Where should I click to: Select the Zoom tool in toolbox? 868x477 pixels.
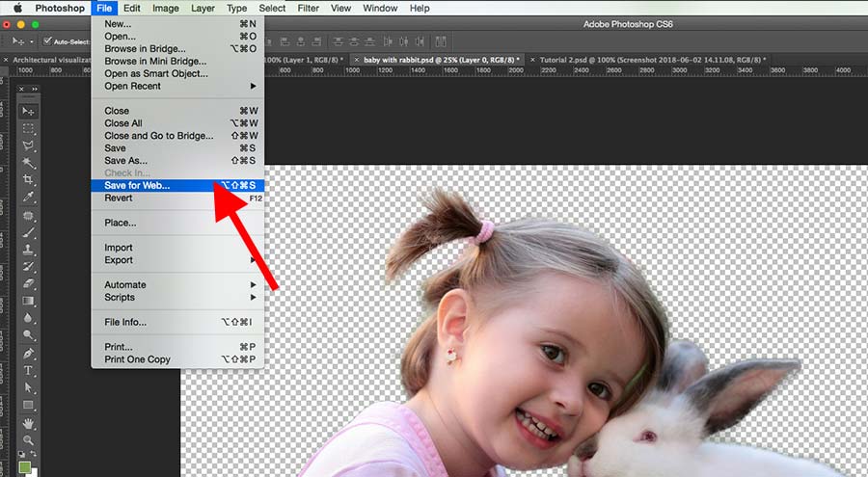point(28,440)
